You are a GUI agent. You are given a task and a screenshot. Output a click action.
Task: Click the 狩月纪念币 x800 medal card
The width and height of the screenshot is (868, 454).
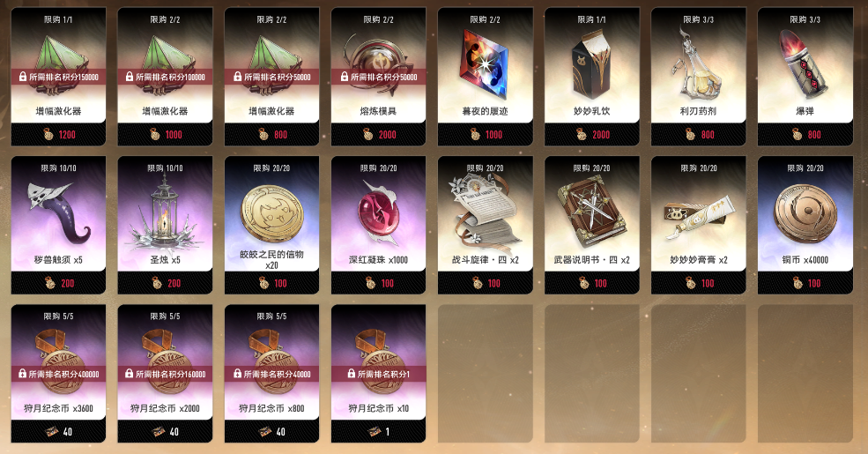coord(271,374)
